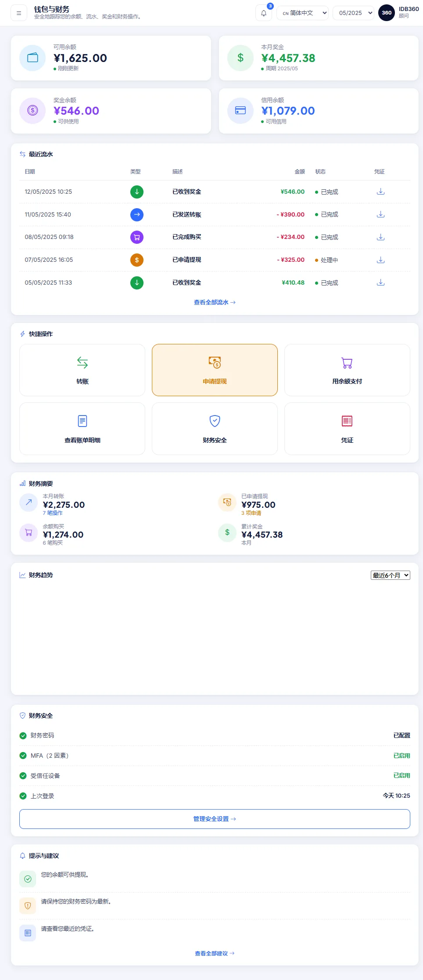Image resolution: width=423 pixels, height=980 pixels.
Task: Click the 已发送转账 description
Action: pyautogui.click(x=187, y=214)
